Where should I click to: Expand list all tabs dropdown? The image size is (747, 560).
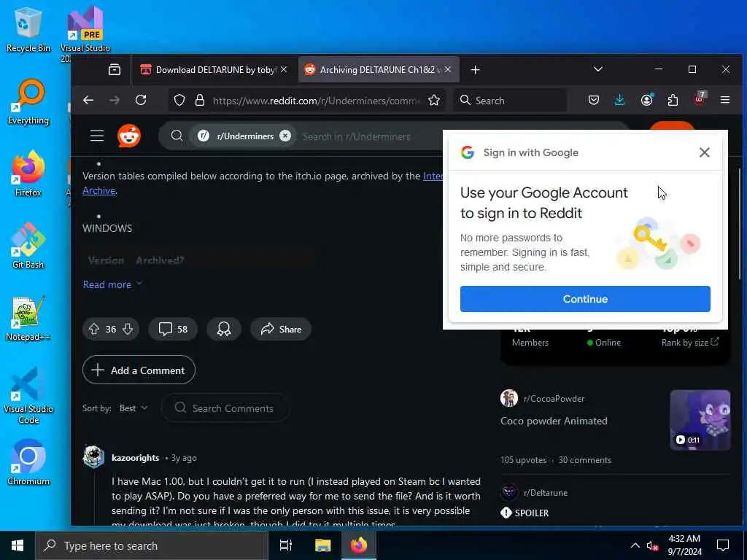[598, 69]
